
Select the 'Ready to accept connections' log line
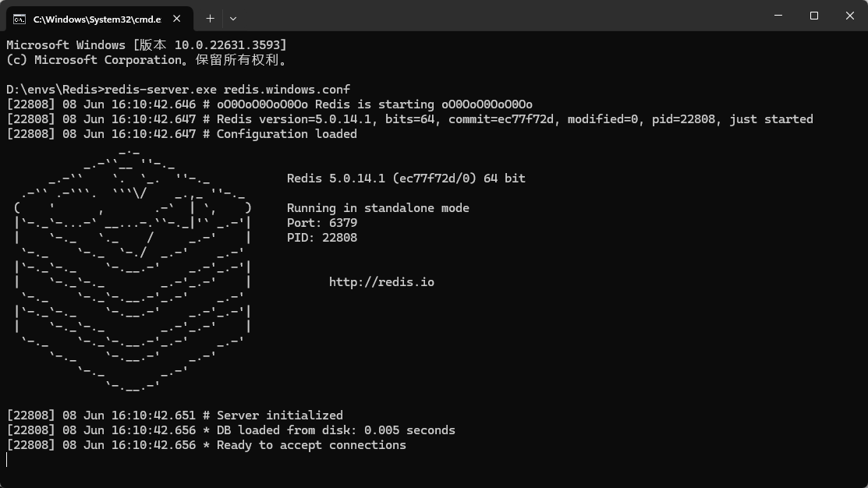pos(206,444)
